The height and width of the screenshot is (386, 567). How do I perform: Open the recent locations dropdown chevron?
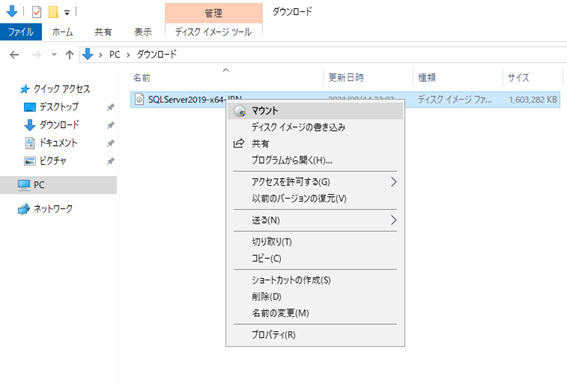(54, 55)
